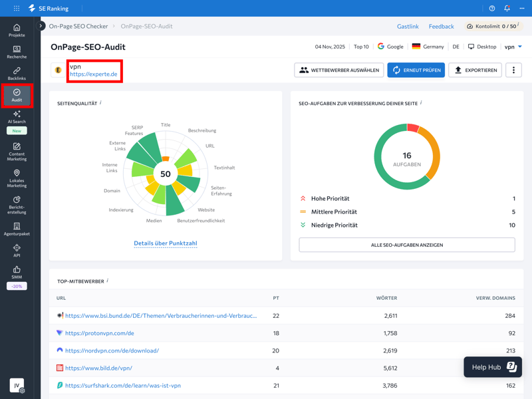Click On-Page SEO Checker breadcrumb

click(78, 26)
